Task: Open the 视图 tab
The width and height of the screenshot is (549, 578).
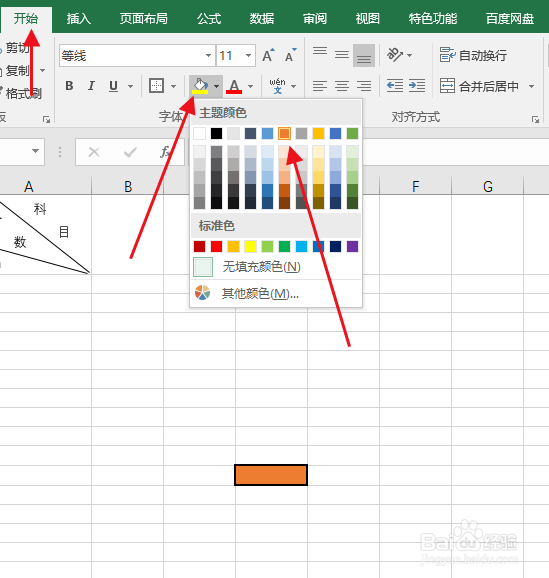Action: 367,18
